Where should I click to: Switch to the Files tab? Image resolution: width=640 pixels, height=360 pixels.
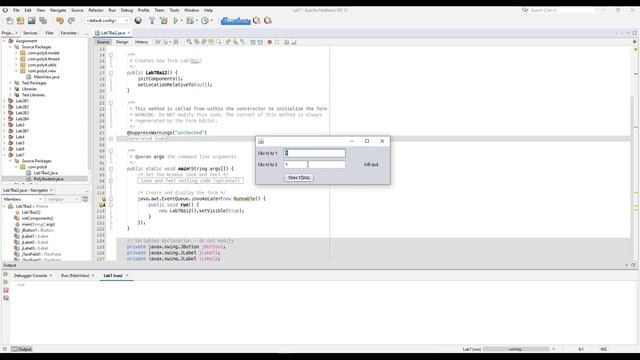[49, 33]
